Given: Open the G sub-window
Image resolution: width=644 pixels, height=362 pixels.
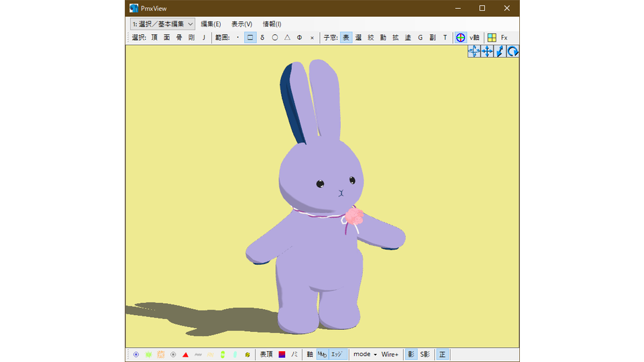Looking at the screenshot, I should pos(420,38).
